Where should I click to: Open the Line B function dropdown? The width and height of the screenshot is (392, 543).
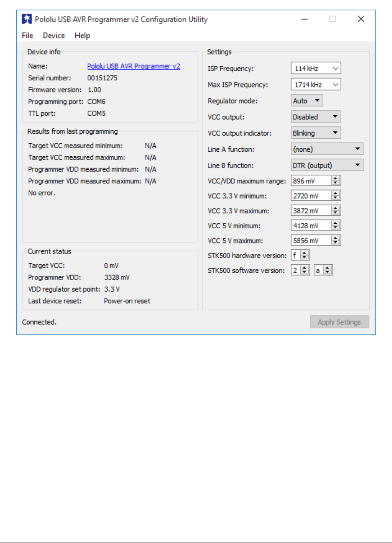click(327, 165)
